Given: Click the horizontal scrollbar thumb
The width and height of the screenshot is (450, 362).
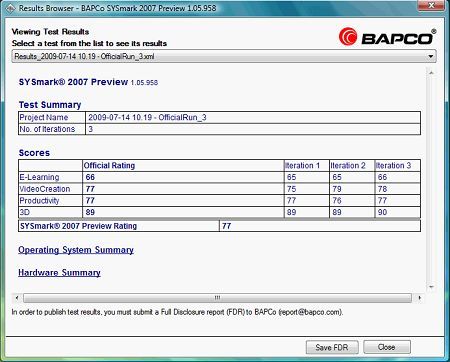Looking at the screenshot, I should coord(217,298).
